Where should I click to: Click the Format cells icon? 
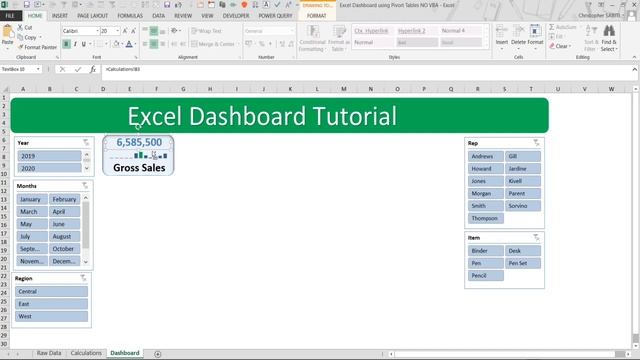point(535,31)
